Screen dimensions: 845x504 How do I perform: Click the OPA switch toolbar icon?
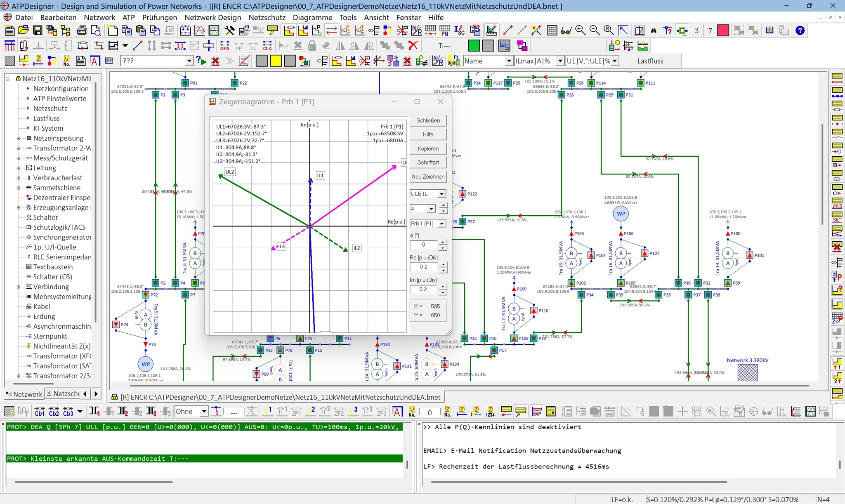tap(224, 46)
